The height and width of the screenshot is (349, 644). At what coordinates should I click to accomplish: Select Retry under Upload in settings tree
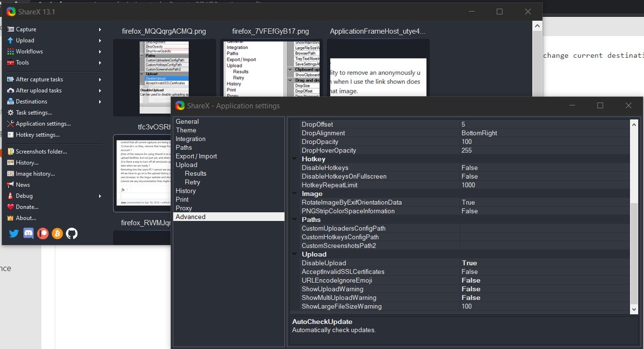point(193,182)
